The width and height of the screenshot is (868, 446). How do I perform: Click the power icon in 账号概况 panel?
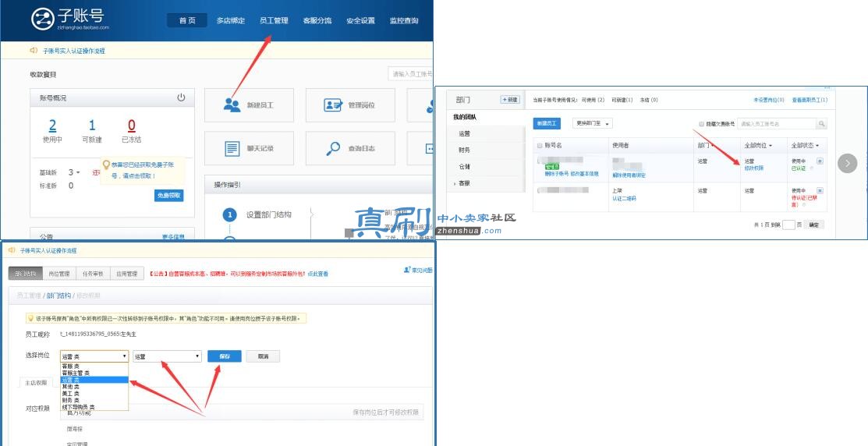181,97
